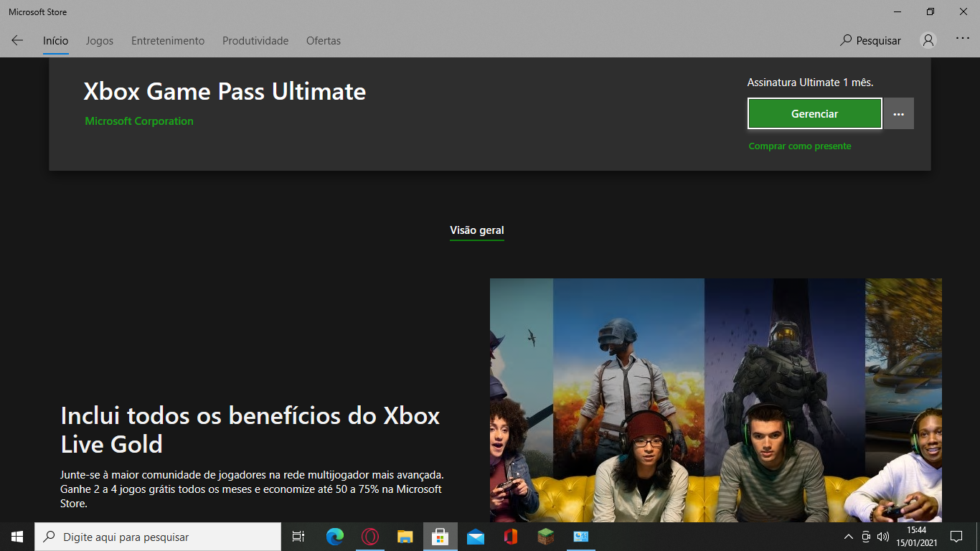The width and height of the screenshot is (980, 551).
Task: Click the Xbox Live Gold benefits heading
Action: [x=250, y=430]
